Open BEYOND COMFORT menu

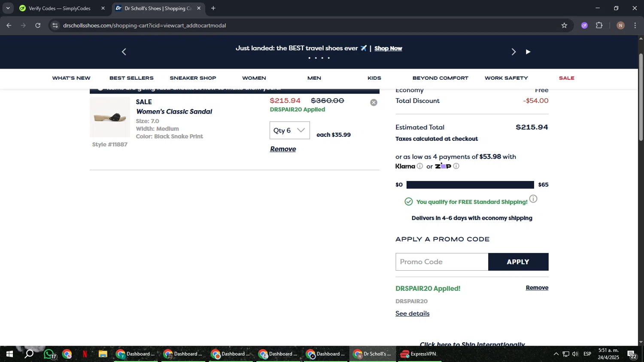tap(440, 78)
